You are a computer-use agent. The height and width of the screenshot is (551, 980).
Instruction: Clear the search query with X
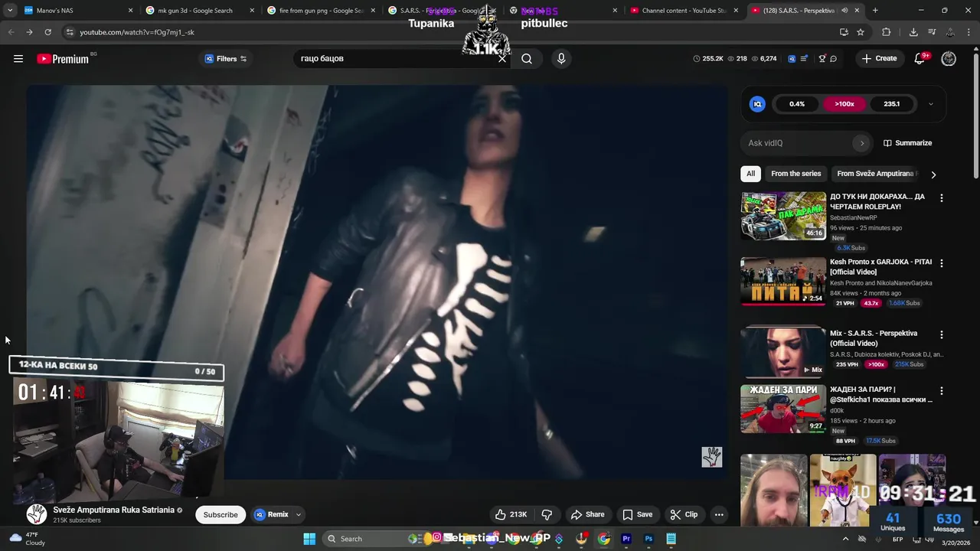point(502,59)
